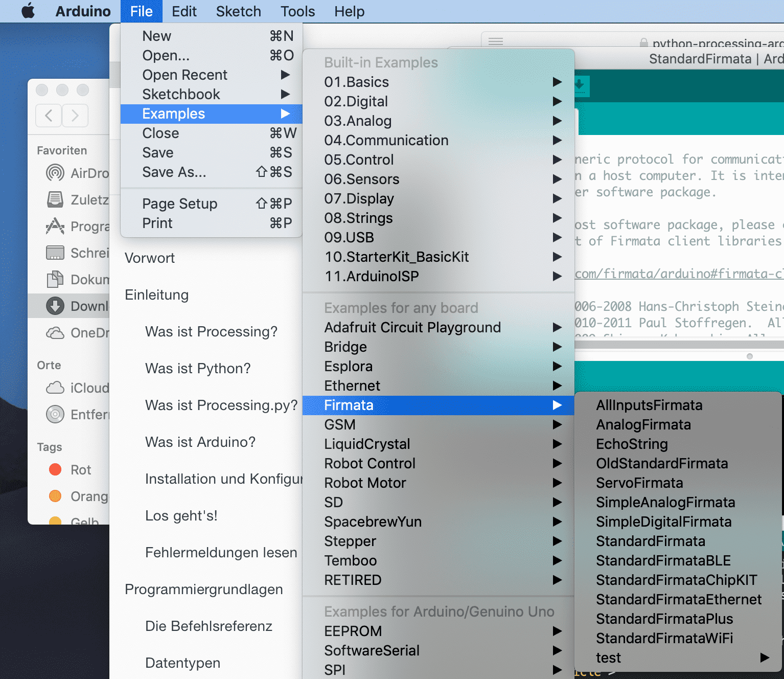Image resolution: width=784 pixels, height=679 pixels.
Task: Go forward with Finder's forward arrow
Action: pyautogui.click(x=75, y=116)
